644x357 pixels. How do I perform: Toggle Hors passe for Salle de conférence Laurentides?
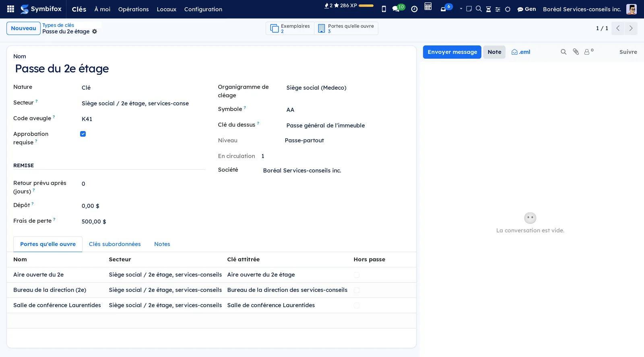(357, 306)
